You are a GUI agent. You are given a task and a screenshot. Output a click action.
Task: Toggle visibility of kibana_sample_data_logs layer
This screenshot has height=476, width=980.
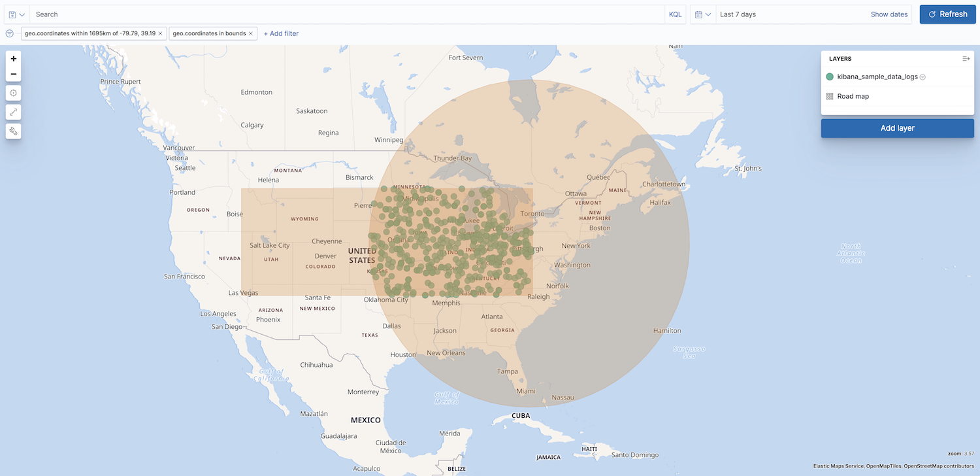point(923,76)
